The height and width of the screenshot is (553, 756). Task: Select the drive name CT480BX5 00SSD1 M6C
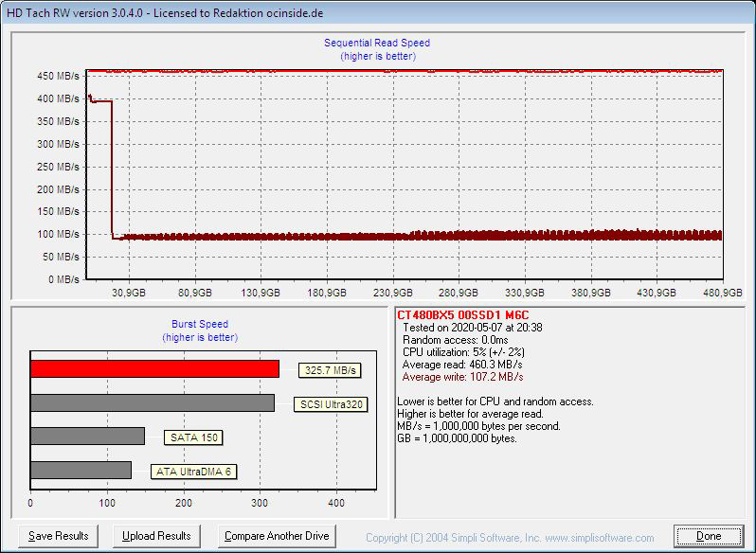[462, 315]
